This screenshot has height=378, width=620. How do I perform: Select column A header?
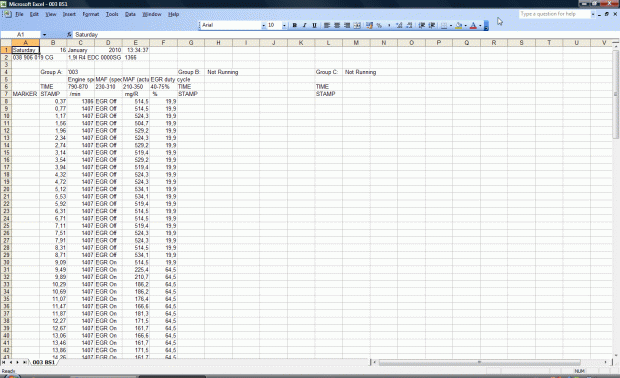point(25,43)
